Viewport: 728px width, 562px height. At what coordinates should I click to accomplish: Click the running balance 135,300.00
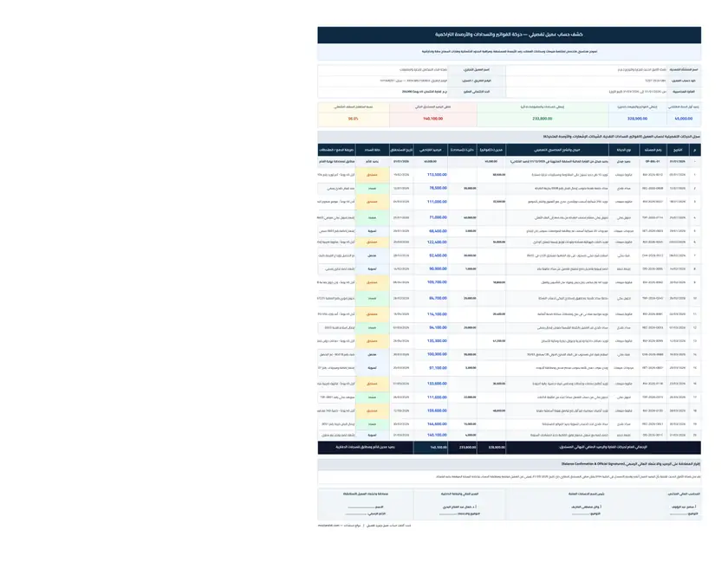tap(437, 341)
